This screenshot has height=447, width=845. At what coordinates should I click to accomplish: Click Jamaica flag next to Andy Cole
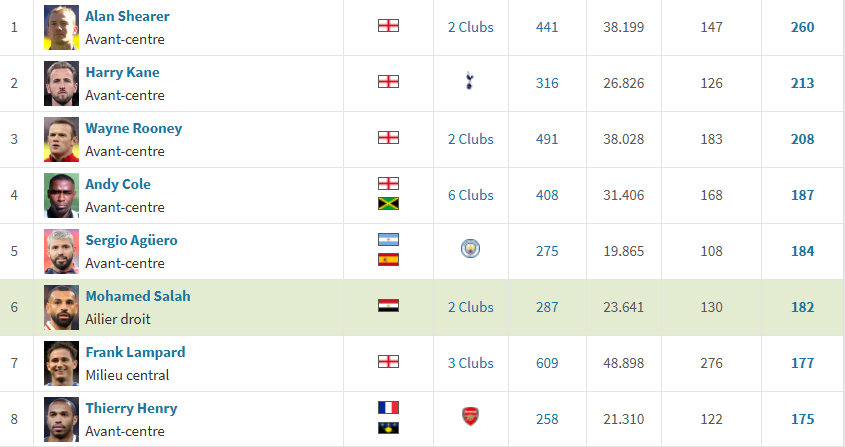(x=389, y=204)
